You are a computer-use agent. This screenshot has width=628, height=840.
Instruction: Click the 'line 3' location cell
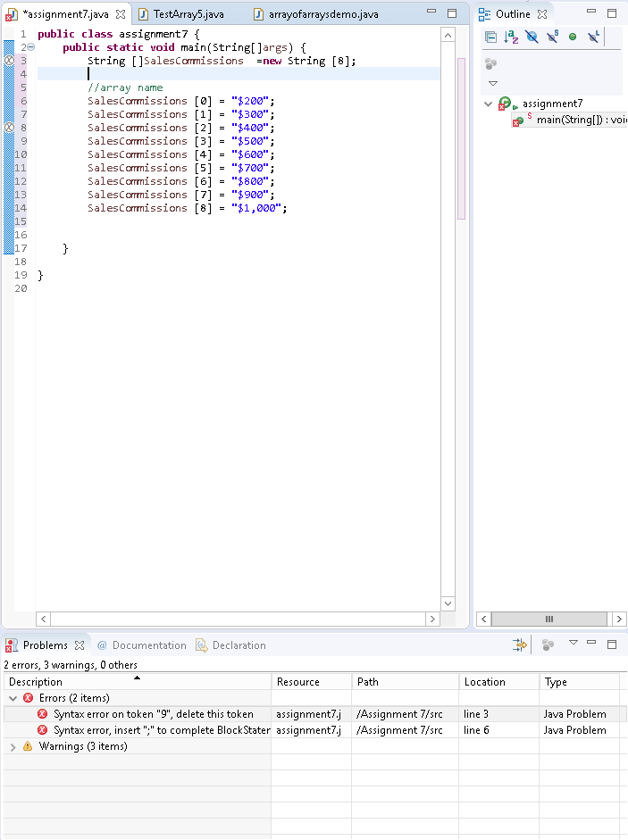click(476, 714)
